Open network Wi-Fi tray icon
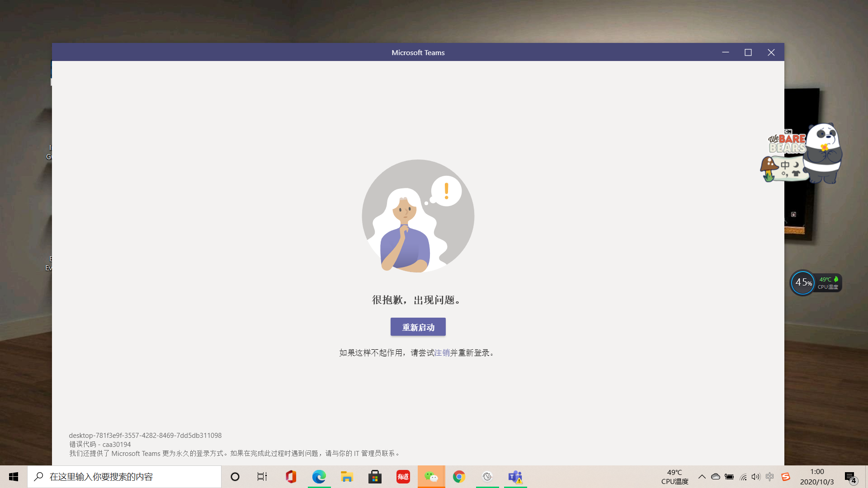 pyautogui.click(x=743, y=477)
